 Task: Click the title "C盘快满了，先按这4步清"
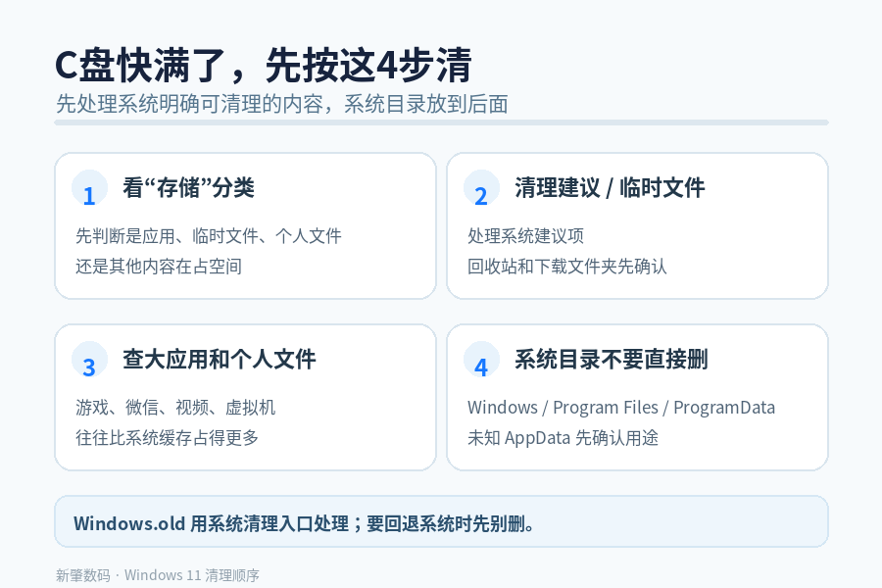click(264, 66)
